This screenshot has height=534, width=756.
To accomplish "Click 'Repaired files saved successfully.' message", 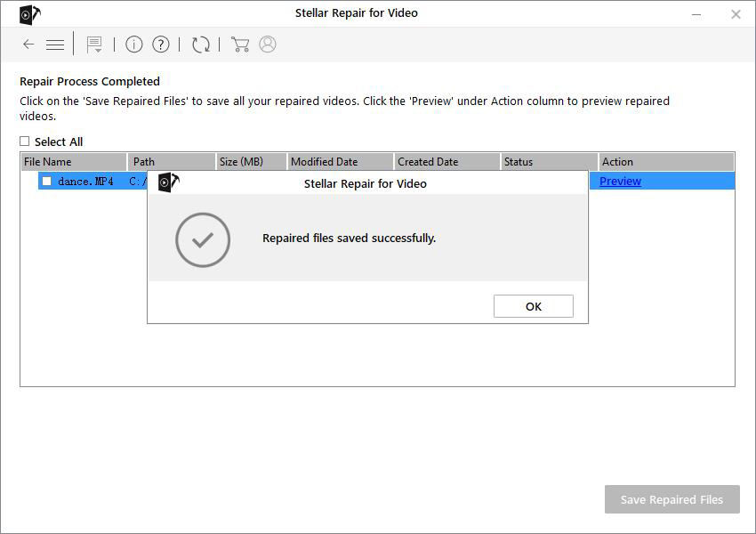I will click(349, 239).
